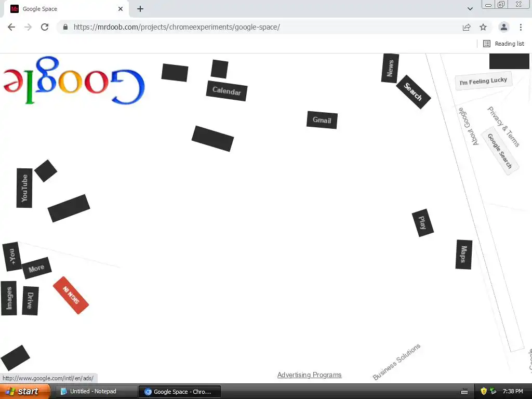Image resolution: width=532 pixels, height=399 pixels.
Task: Click the browser back arrow
Action: pos(11,27)
